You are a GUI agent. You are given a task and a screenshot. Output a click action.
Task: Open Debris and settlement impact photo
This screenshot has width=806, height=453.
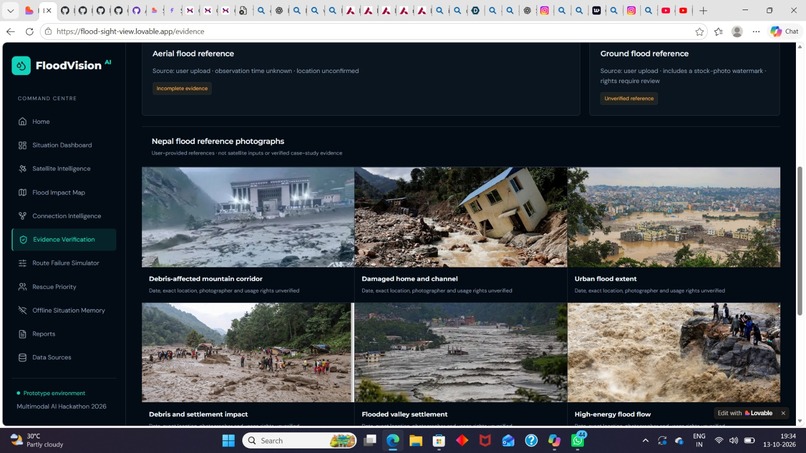coord(247,352)
